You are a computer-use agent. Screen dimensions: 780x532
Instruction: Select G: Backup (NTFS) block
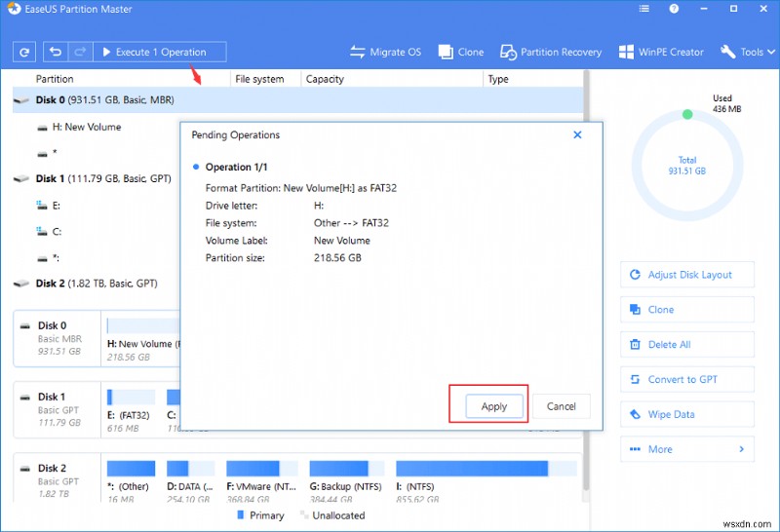coord(347,481)
